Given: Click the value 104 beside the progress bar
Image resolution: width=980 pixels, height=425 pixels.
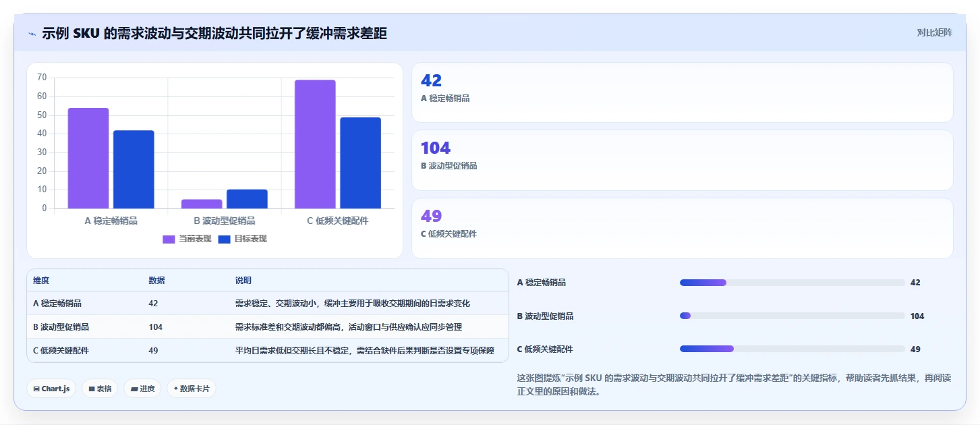Looking at the screenshot, I should click(x=917, y=316).
